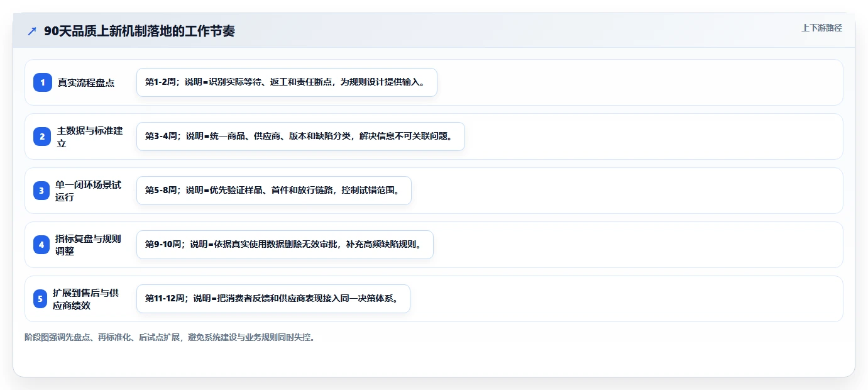Click the 主数据与标准建立 step label
This screenshot has height=390, width=868.
tap(90, 136)
